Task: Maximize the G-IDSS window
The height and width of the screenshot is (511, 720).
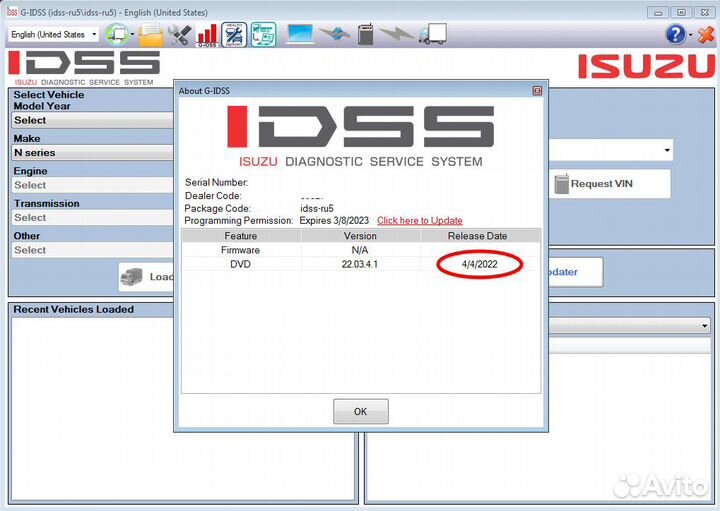Action: tap(681, 12)
